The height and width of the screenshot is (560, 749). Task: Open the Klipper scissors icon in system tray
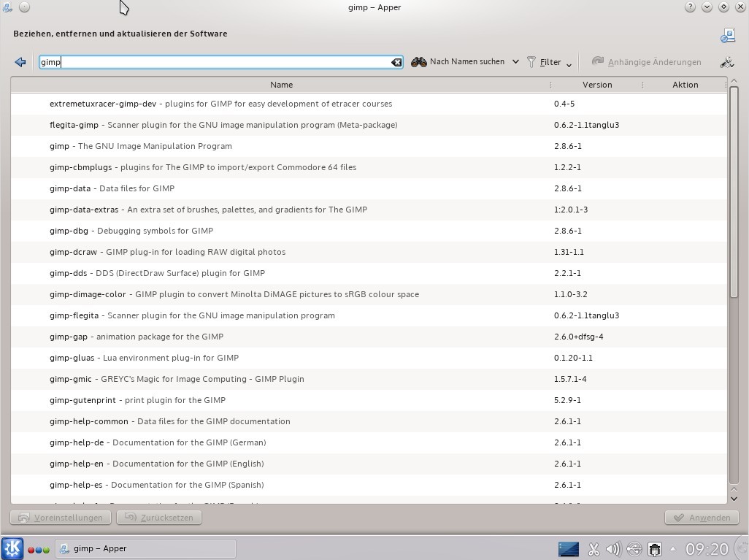tap(594, 548)
